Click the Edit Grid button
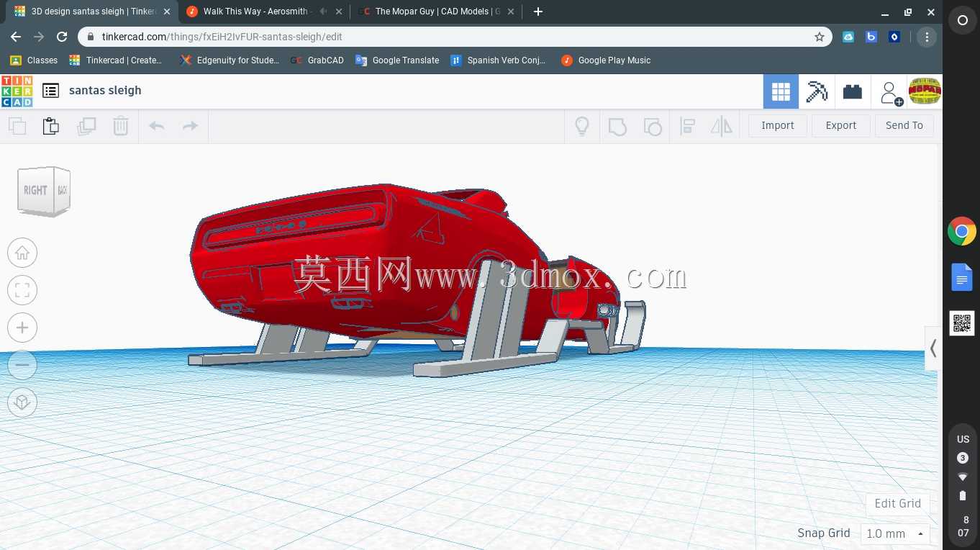The height and width of the screenshot is (550, 980). 897,503
